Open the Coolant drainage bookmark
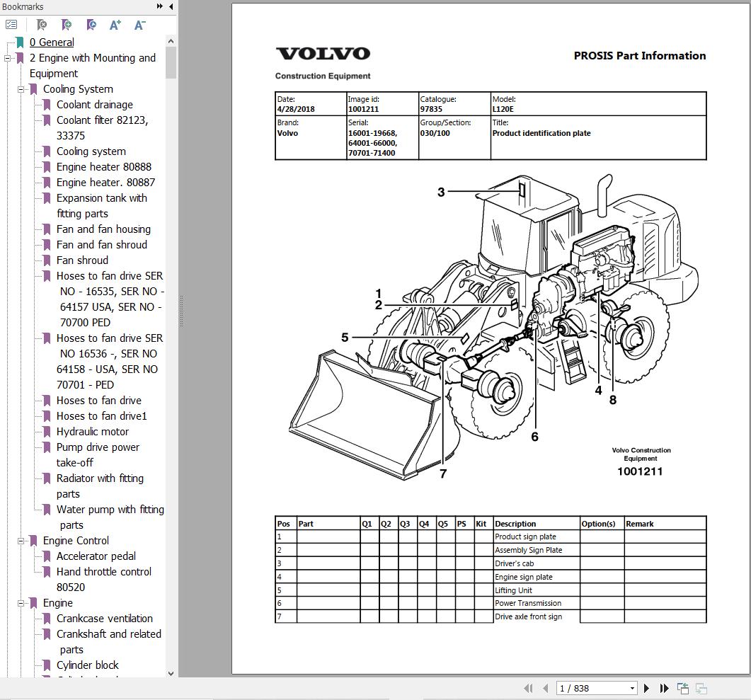 (x=93, y=105)
